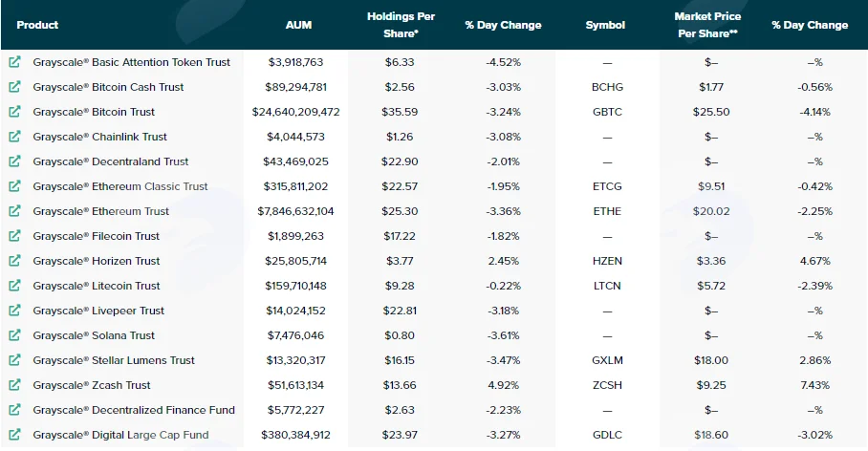Click the external link icon for Chainlink Trust
Screen dimensions: 868x451
click(14, 136)
